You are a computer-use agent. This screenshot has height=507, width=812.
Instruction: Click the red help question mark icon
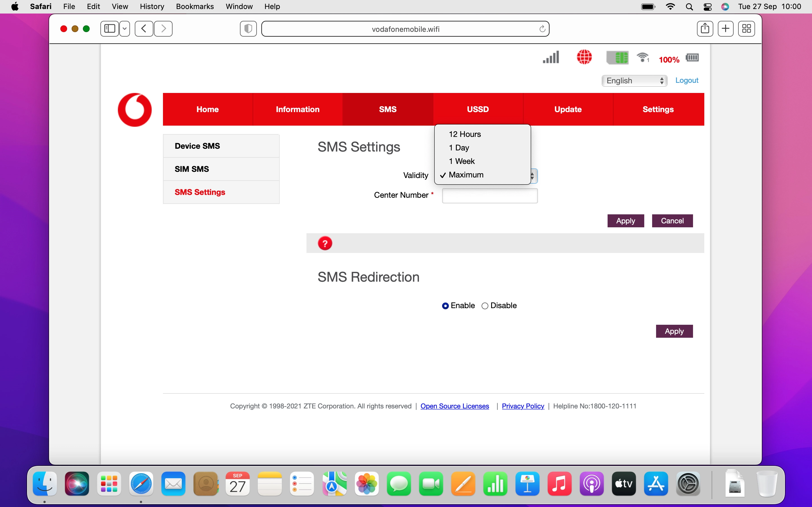pos(325,243)
